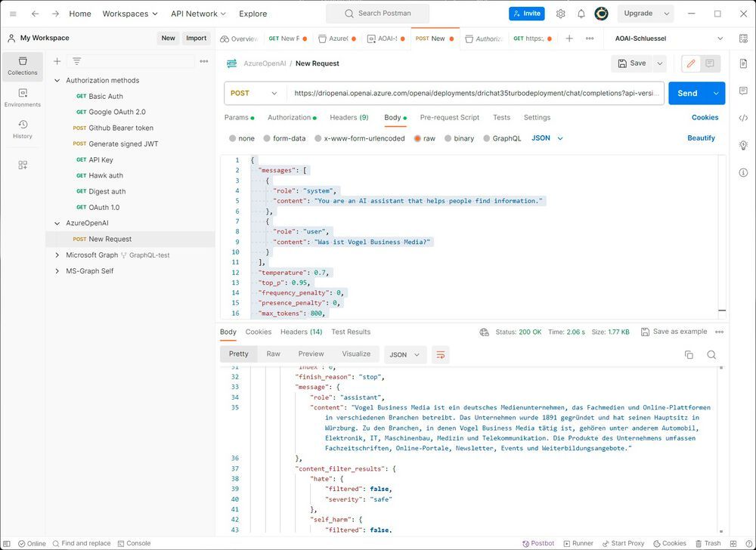Open collections view more options dots
Viewport: 756px width, 550px height.
click(x=204, y=61)
